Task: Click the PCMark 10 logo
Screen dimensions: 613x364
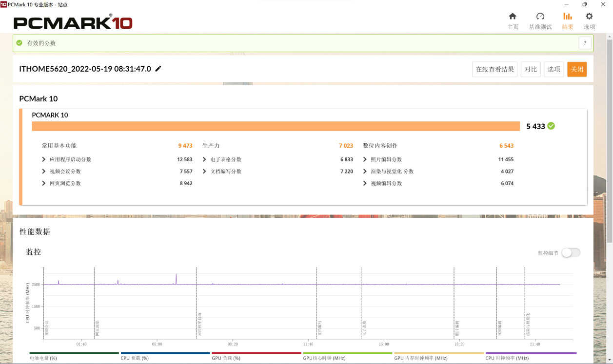Action: [x=73, y=22]
